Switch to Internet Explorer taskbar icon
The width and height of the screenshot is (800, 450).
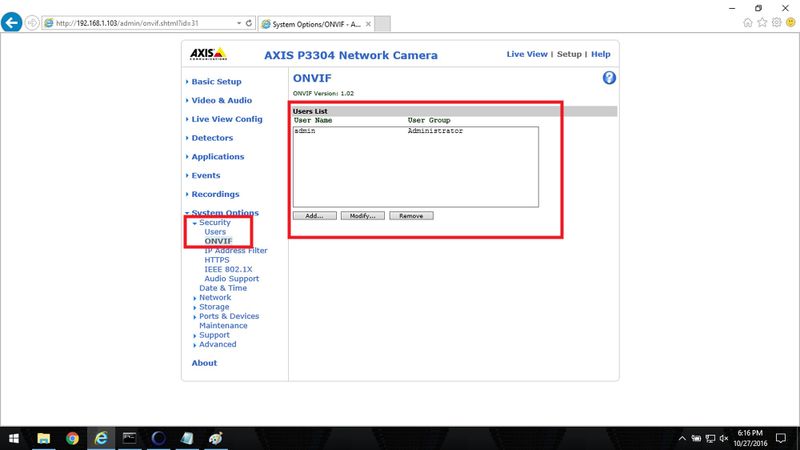(101, 438)
